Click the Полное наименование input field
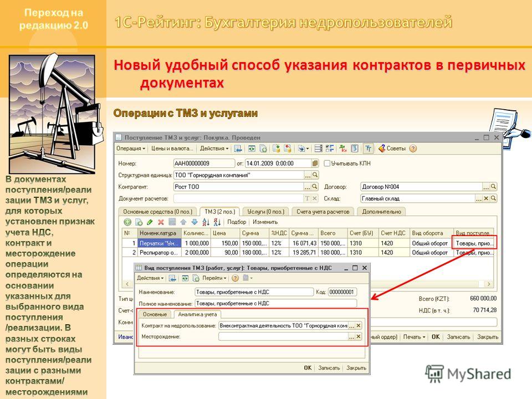Viewport: 532px width, 399px height. coord(276,304)
